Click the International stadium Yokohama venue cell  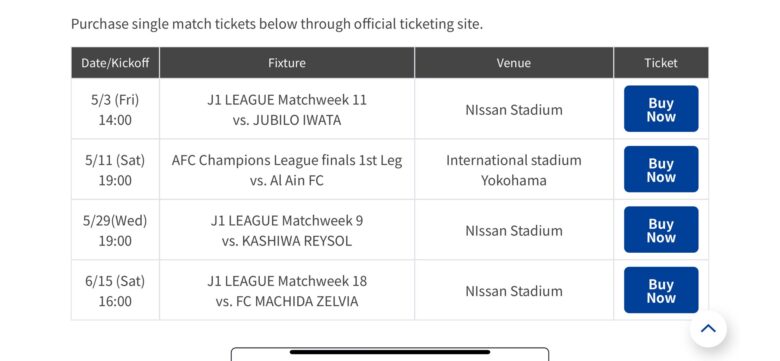514,170
